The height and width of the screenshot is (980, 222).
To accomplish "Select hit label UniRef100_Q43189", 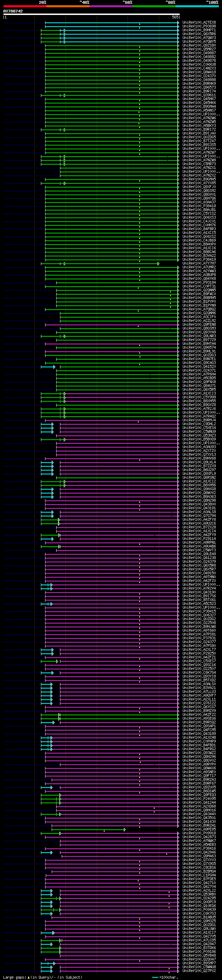I will pyautogui.click(x=199, y=734).
